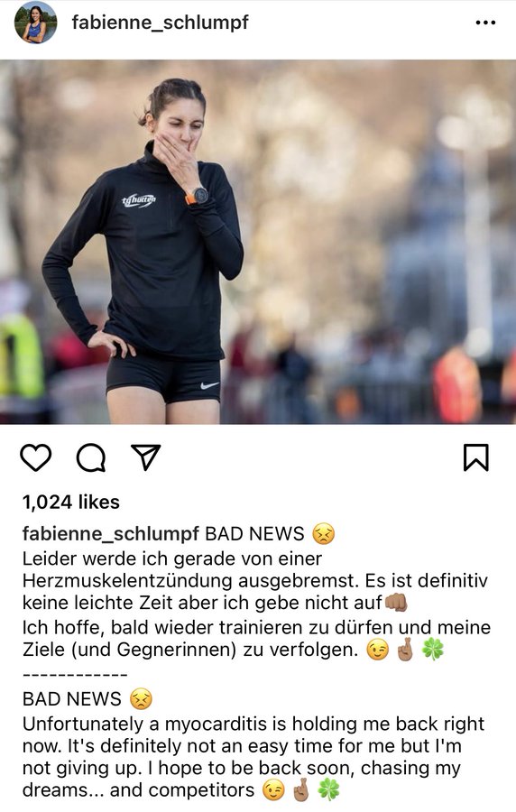516x812 pixels.
Task: Open fabienne_schlumpf username in post header
Action: pos(160,23)
